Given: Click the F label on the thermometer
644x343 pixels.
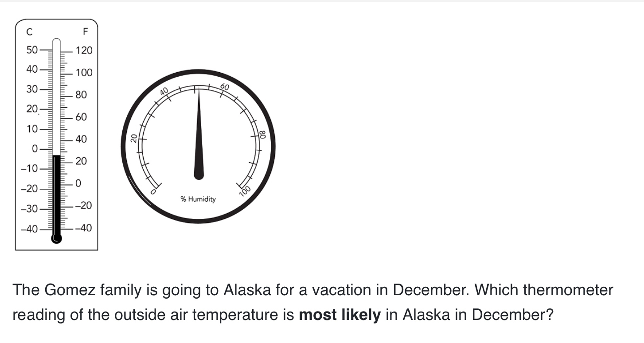Looking at the screenshot, I should 85,32.
